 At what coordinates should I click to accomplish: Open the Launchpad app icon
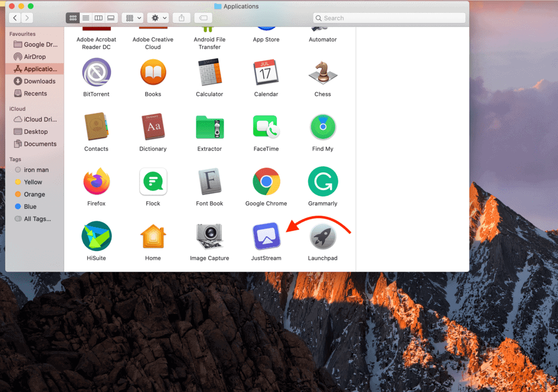323,236
